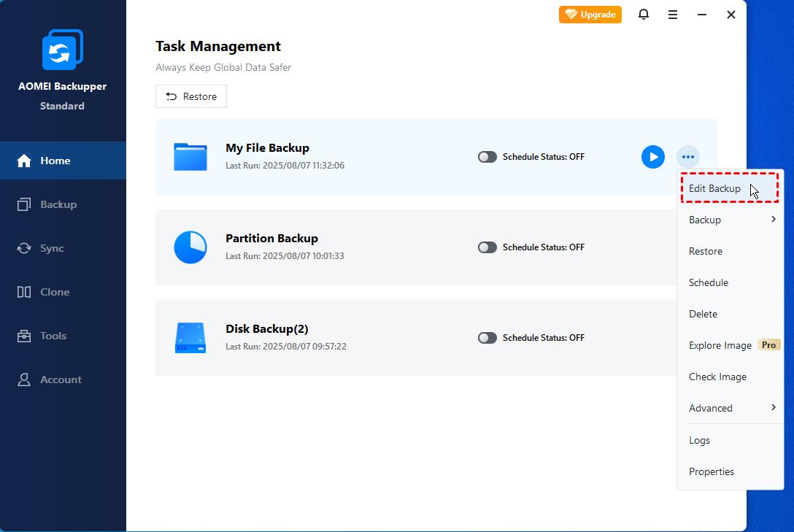Open the Account sidebar section
794x532 pixels.
pyautogui.click(x=63, y=379)
